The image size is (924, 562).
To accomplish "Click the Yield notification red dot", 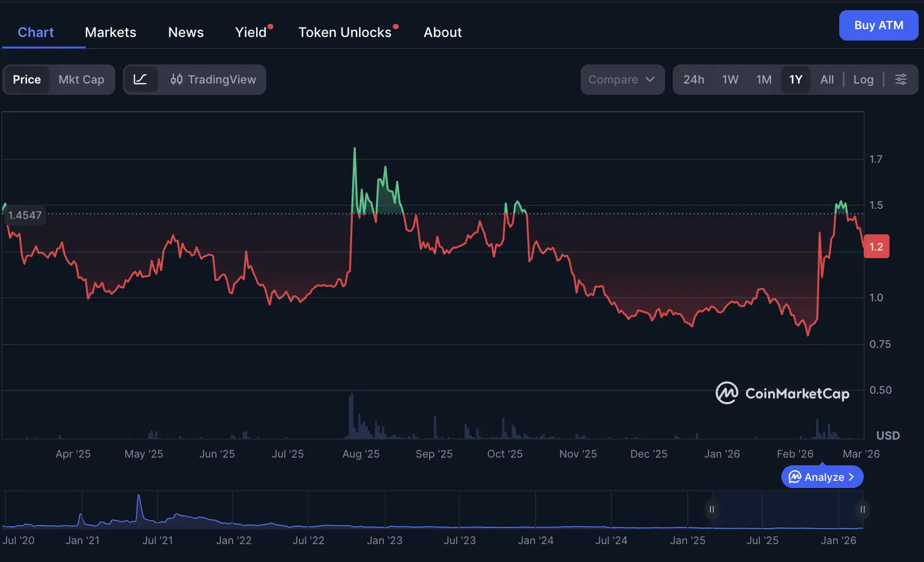I will point(270,25).
